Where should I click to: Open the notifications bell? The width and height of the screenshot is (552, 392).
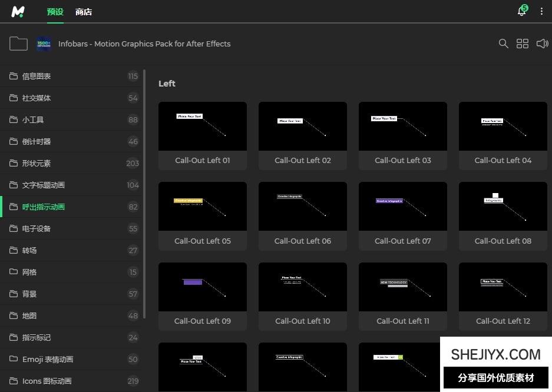(x=521, y=12)
